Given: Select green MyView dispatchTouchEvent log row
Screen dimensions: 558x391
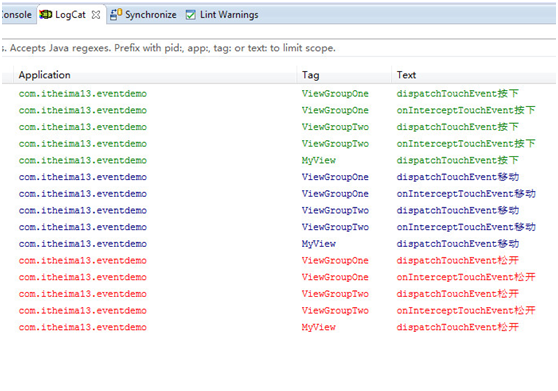Looking at the screenshot, I should (279, 160).
